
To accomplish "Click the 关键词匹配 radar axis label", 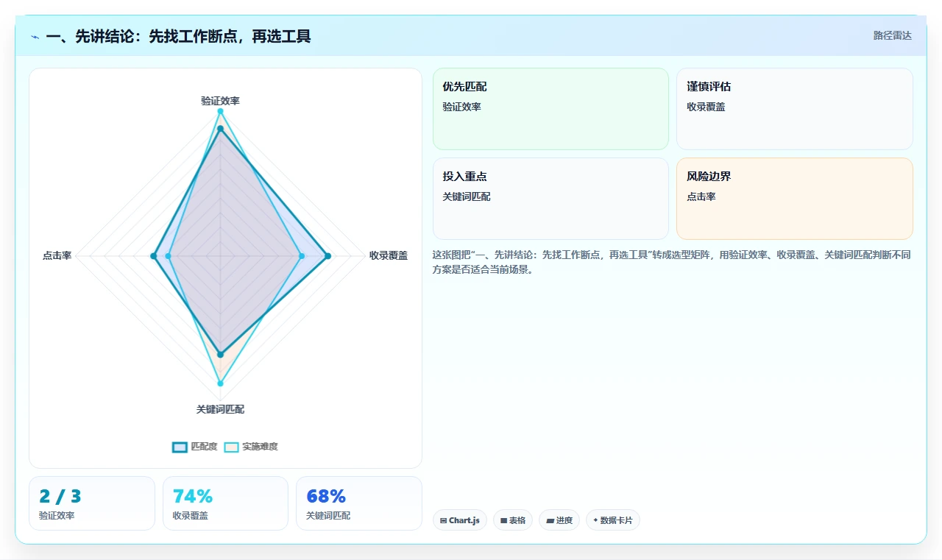I will tap(220, 409).
